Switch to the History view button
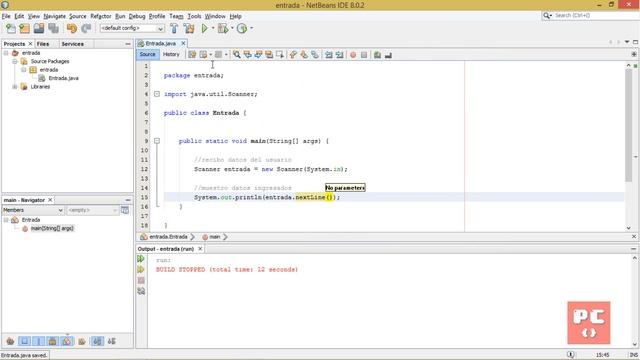The width and height of the screenshot is (640, 360). click(171, 54)
